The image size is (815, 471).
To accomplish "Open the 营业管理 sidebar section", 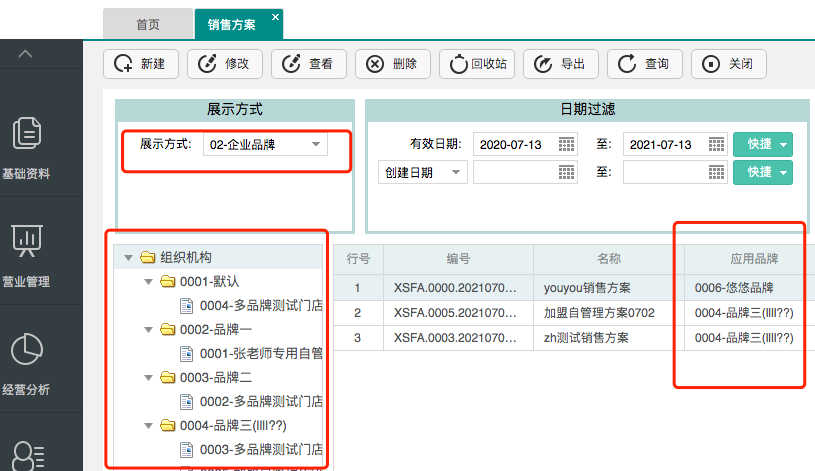I will [26, 255].
